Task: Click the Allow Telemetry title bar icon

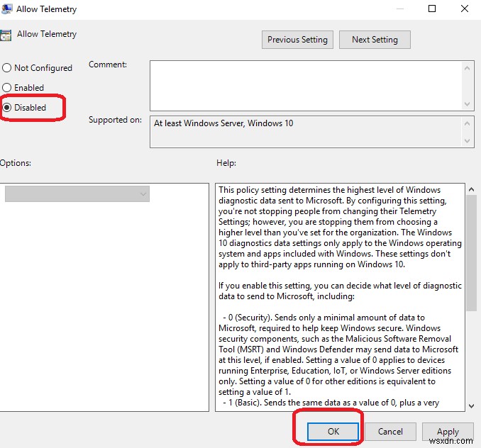Action: pyautogui.click(x=7, y=9)
